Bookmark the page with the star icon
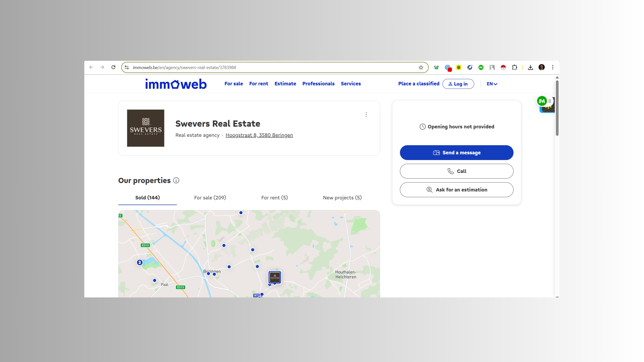The height and width of the screenshot is (362, 644). [x=421, y=67]
